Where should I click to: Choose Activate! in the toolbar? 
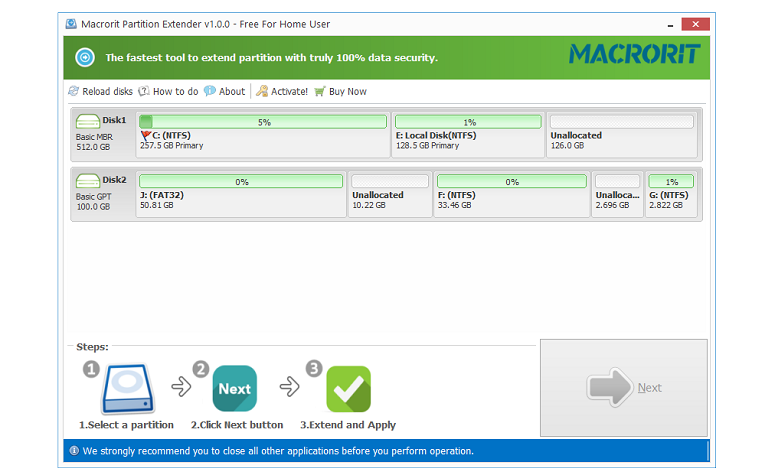(282, 91)
